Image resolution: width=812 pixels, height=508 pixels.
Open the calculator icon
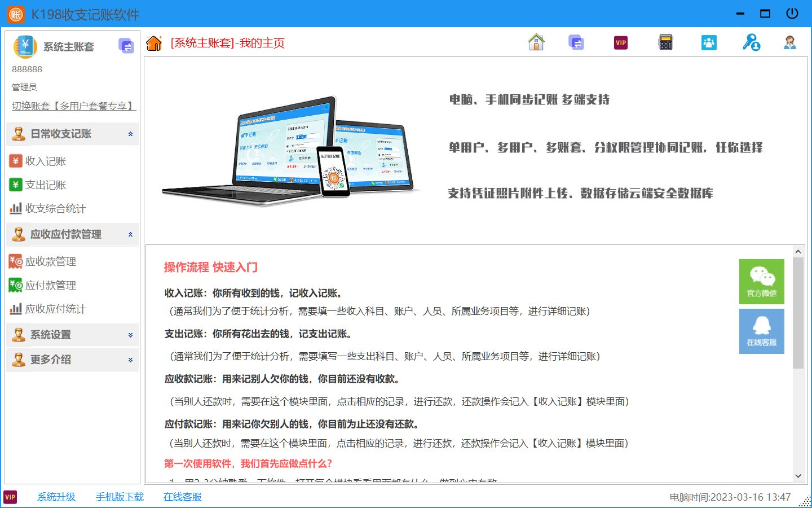[x=665, y=42]
